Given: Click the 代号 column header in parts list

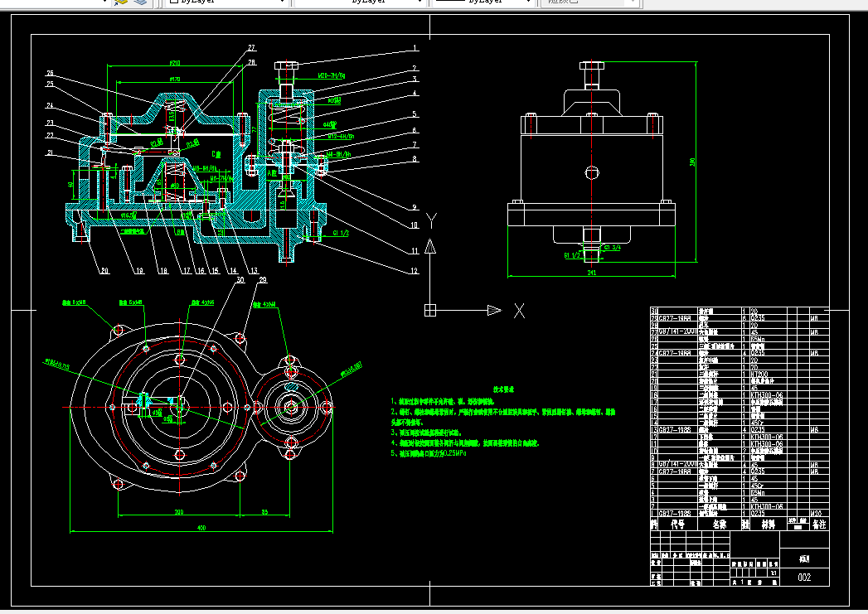Looking at the screenshot, I should 677,525.
